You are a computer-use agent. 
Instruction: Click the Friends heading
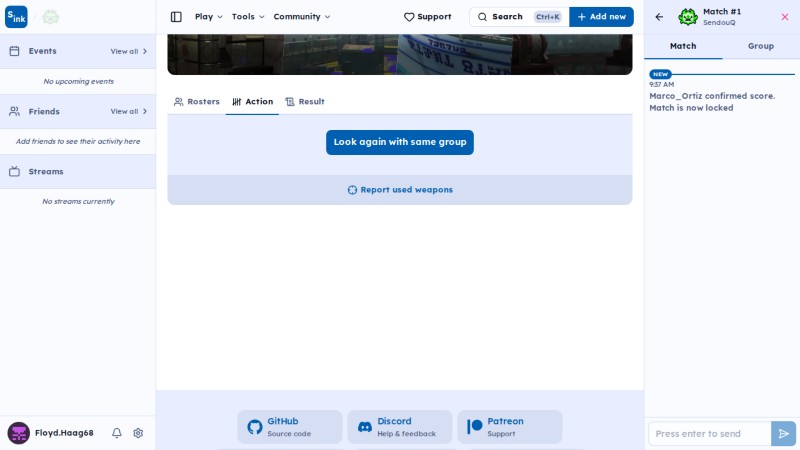[44, 111]
